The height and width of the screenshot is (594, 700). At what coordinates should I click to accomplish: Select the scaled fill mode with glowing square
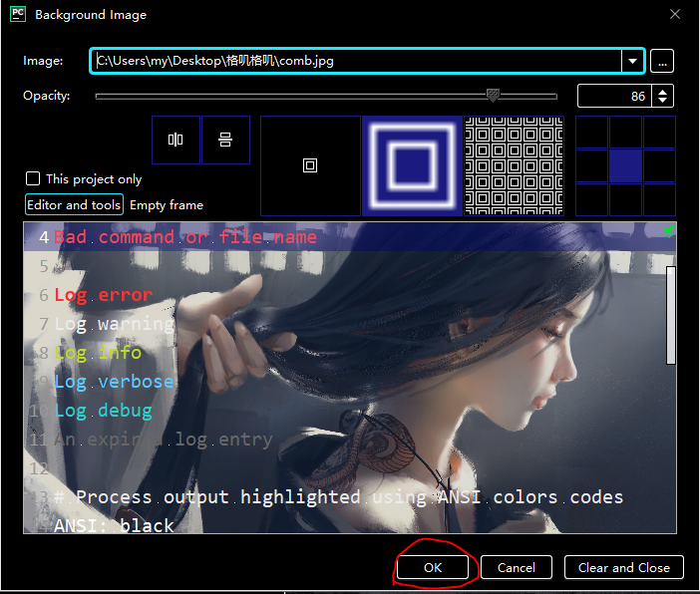click(412, 165)
